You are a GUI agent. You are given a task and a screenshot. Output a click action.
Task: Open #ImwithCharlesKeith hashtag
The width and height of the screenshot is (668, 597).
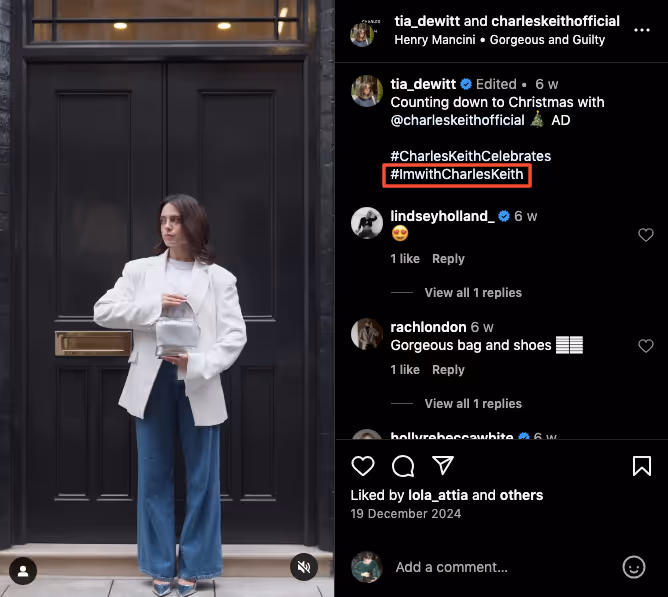click(457, 174)
